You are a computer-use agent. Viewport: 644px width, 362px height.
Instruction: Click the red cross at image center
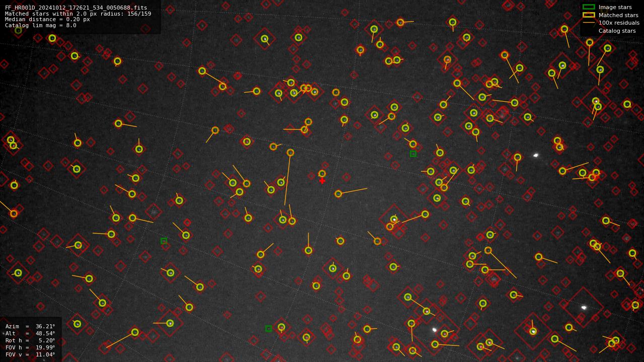tap(322, 181)
